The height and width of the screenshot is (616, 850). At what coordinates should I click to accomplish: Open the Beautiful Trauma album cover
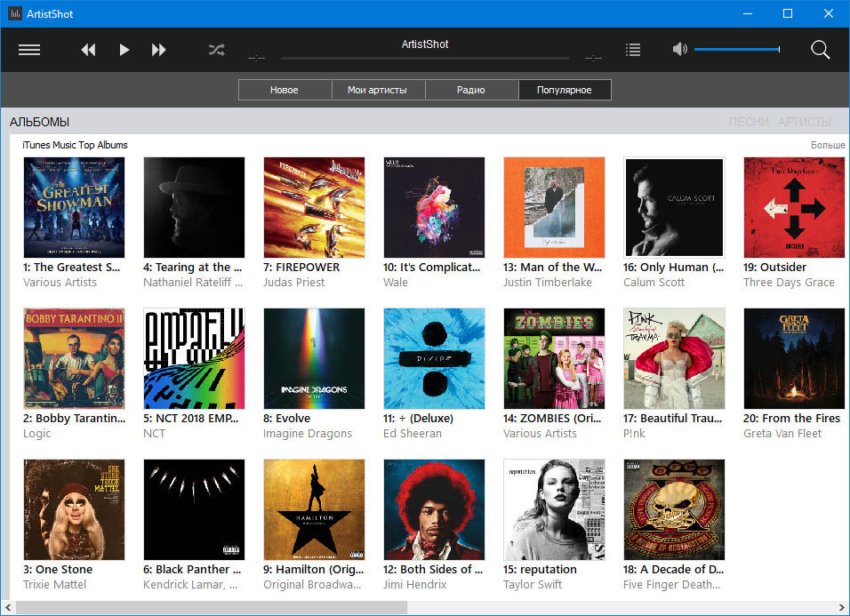click(674, 358)
